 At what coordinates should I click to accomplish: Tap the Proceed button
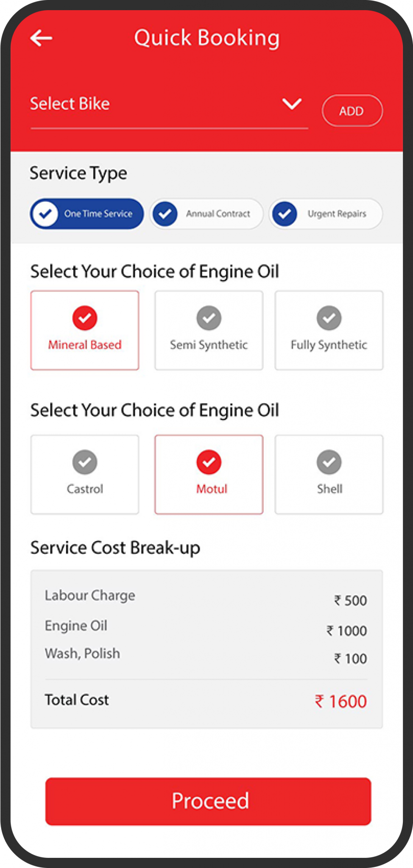208,801
